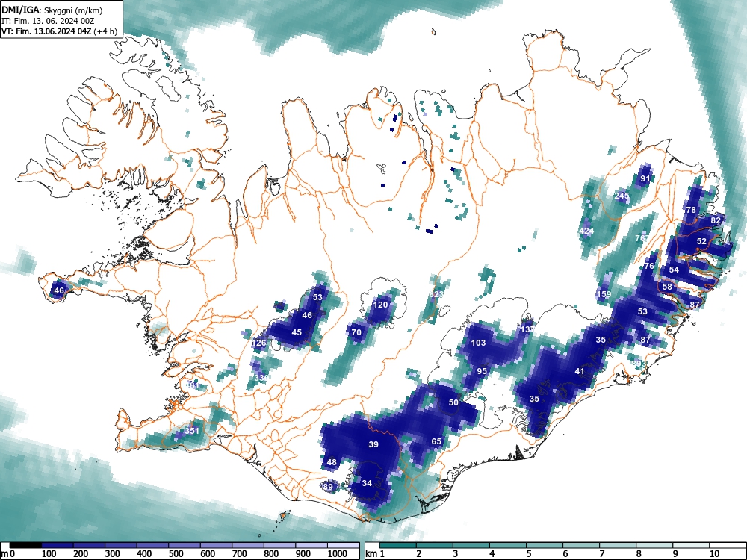This screenshot has width=747, height=560.
Task: Click the visibility value '54' on the map
Action: tap(674, 270)
